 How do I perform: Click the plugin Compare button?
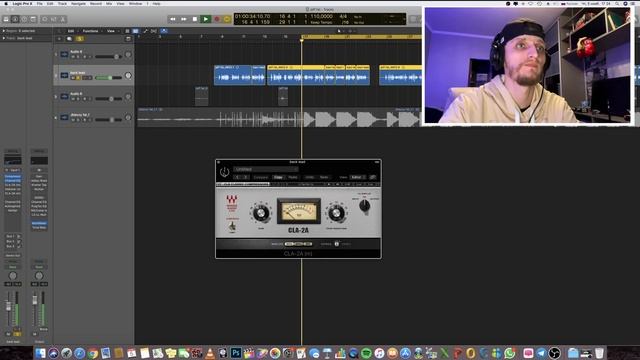tap(261, 177)
